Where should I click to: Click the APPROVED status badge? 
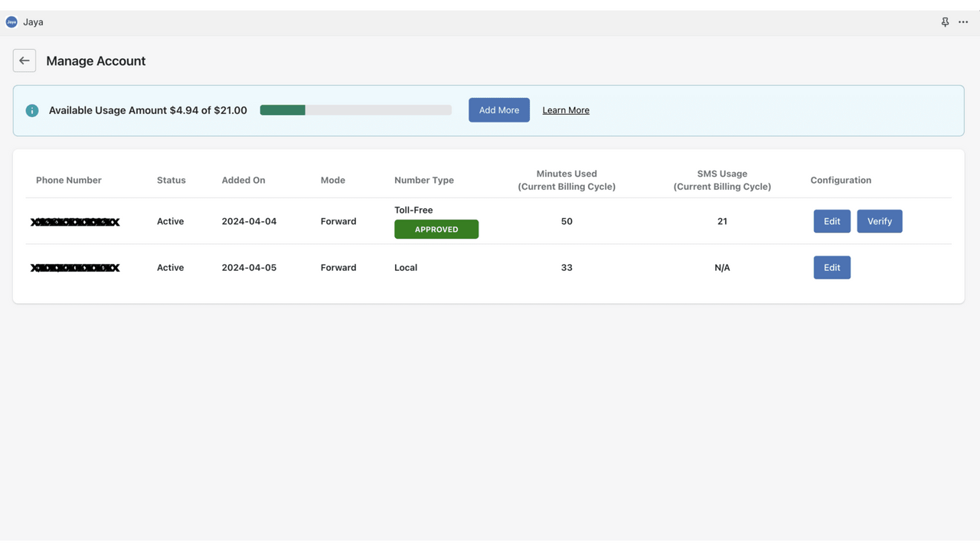tap(436, 229)
